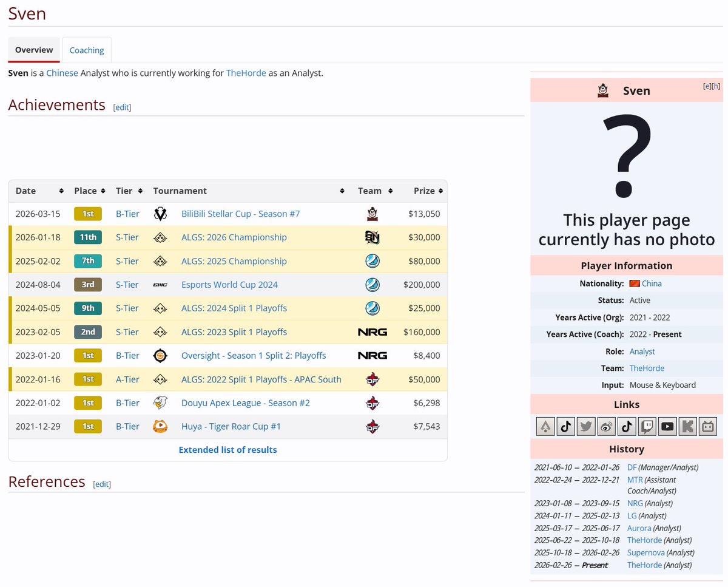Click the China flag icon in Nationality
The width and height of the screenshot is (728, 587).
(635, 283)
